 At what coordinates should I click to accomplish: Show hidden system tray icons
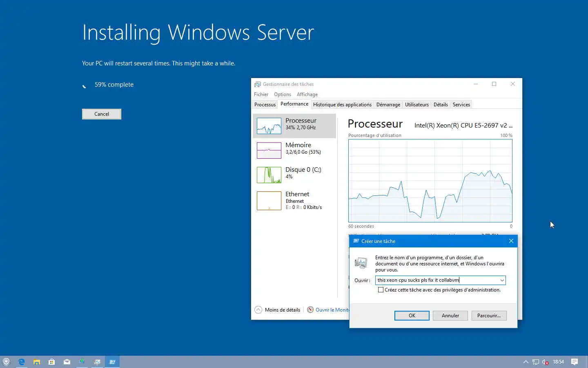coord(526,361)
